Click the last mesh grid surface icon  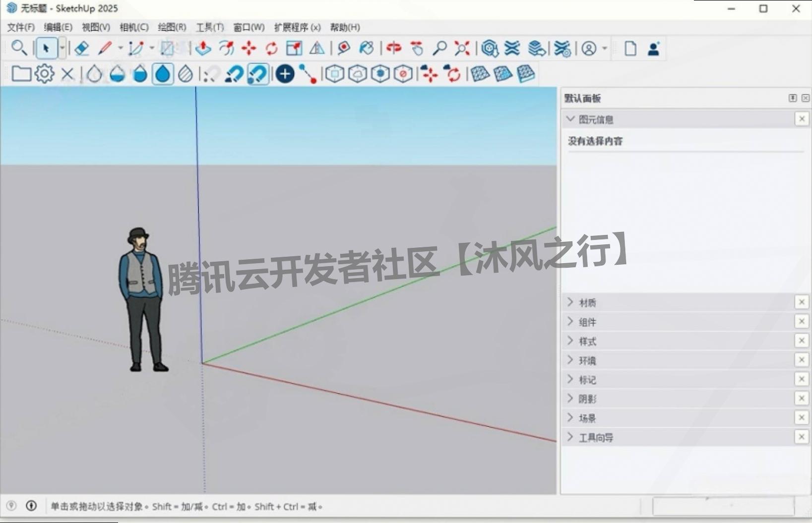(x=526, y=74)
